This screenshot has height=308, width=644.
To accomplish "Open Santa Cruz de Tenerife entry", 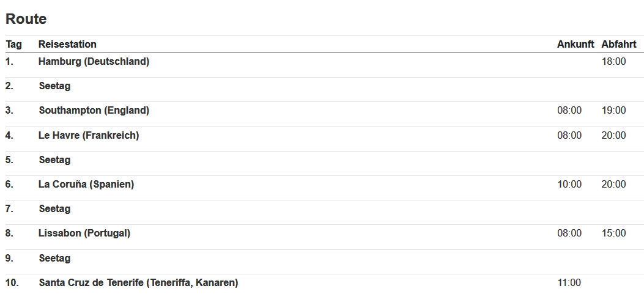I will tap(138, 282).
